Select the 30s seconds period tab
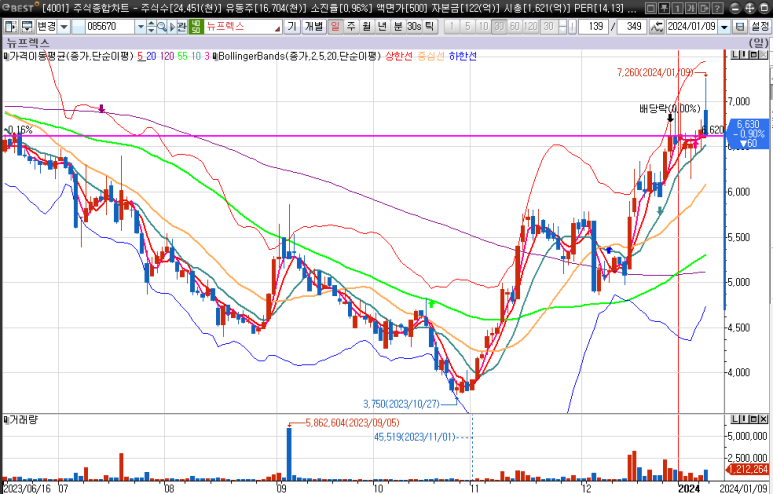 pos(415,27)
